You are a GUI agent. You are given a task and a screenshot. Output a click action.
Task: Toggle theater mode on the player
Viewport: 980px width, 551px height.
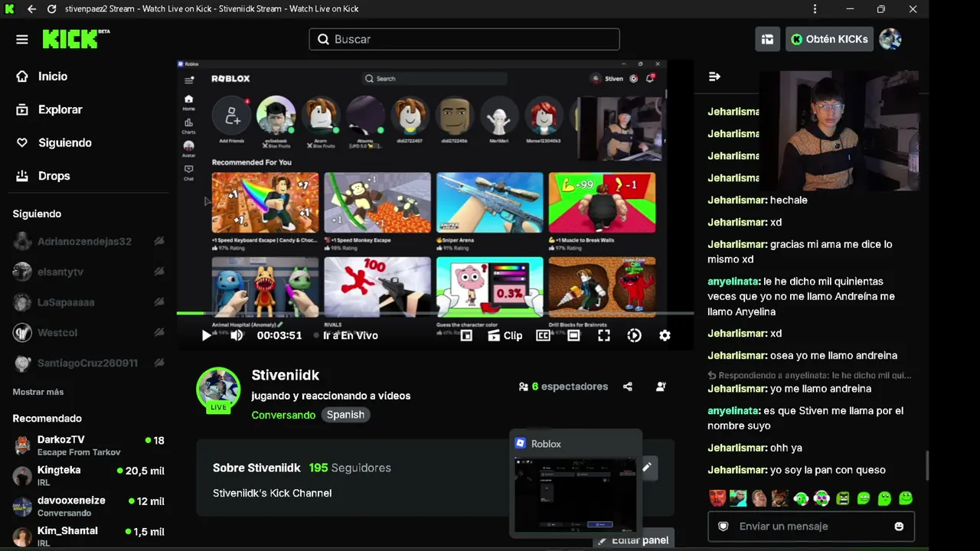pos(573,335)
